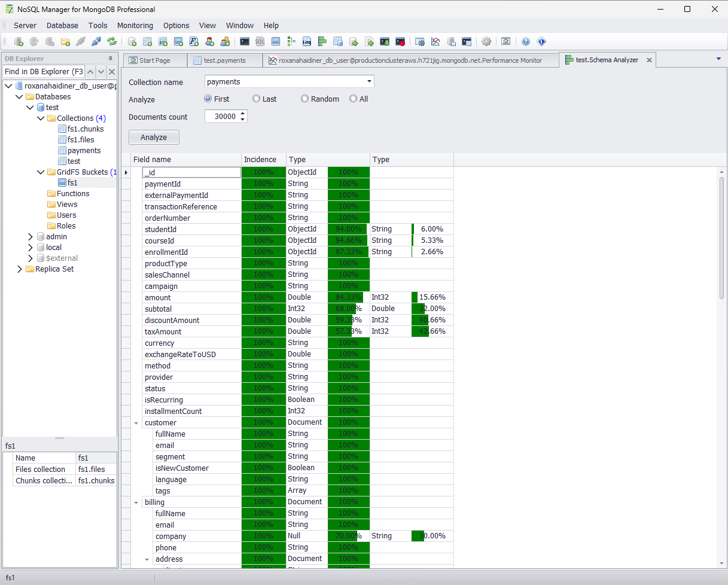Click the performance monitor chart icon
Screen dimensions: 728x585
(435, 41)
